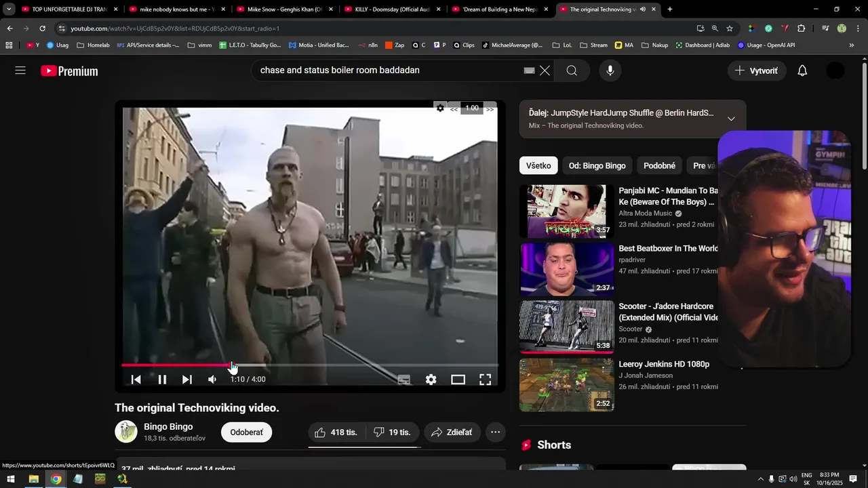This screenshot has width=868, height=488.
Task: Decrease playback speed with << button
Action: pyautogui.click(x=454, y=109)
